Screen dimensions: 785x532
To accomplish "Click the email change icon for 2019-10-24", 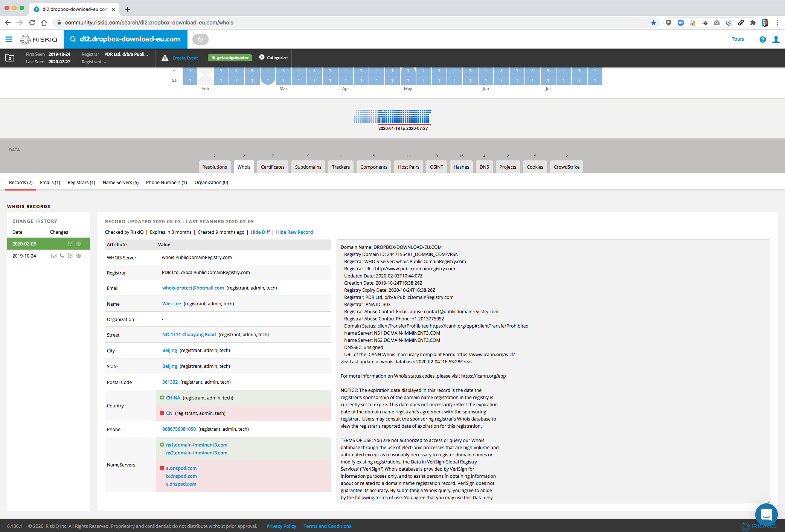I will (53, 256).
